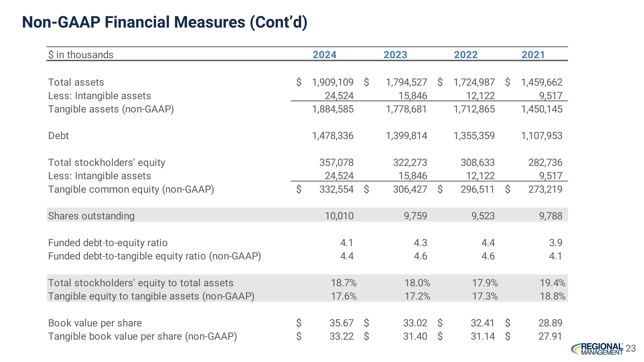Select Tangible equity to tangible assets label
The image size is (644, 362).
tap(151, 296)
